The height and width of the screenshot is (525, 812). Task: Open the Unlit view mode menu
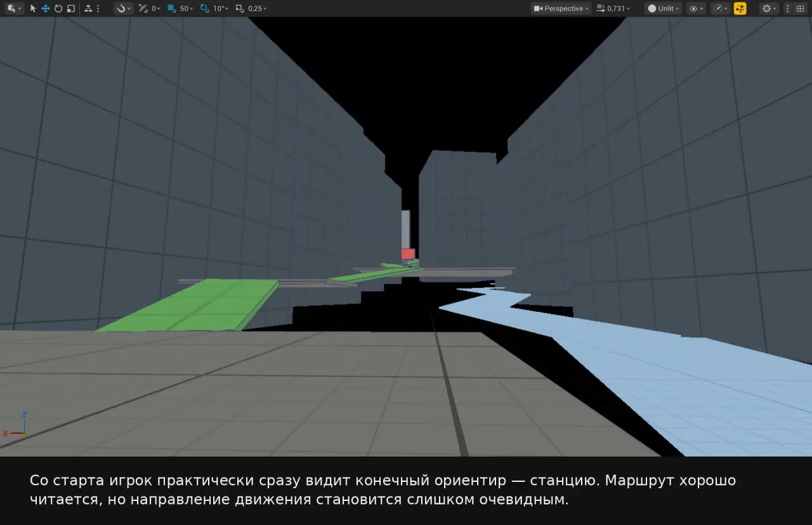(664, 8)
